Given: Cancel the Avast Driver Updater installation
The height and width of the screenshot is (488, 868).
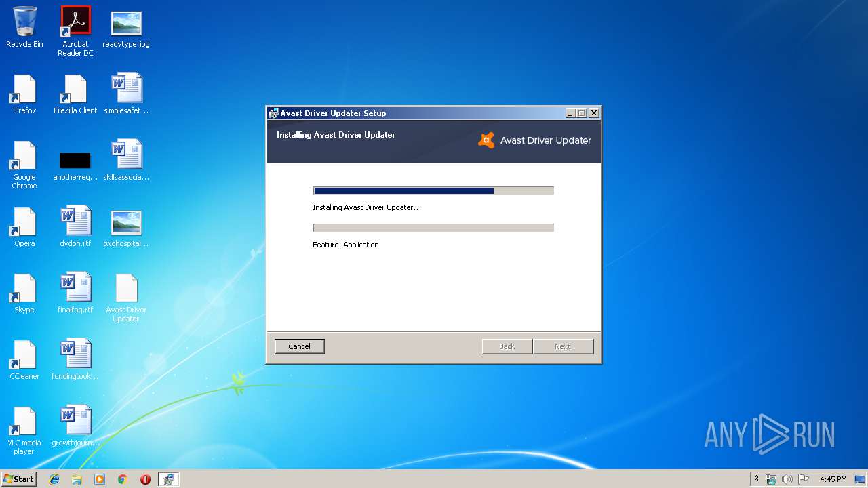Looking at the screenshot, I should pos(300,346).
